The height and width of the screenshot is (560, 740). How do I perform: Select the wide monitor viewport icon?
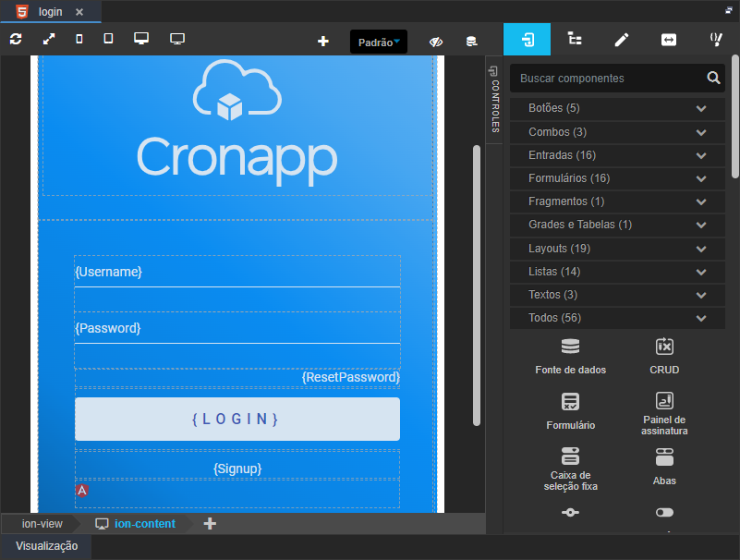177,39
